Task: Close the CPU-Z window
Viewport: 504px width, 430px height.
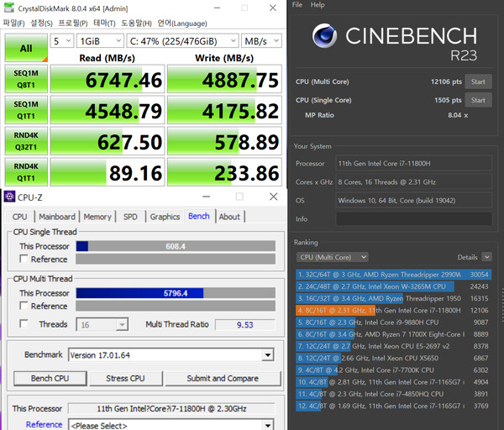Action: pyautogui.click(x=274, y=197)
